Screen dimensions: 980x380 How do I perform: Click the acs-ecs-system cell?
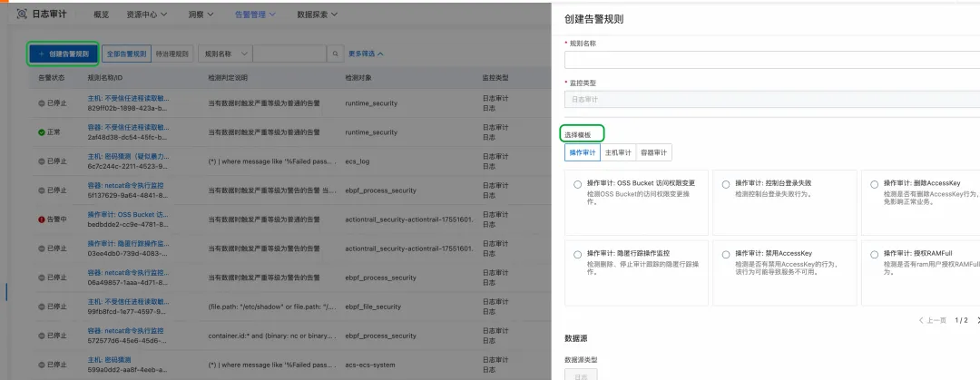tap(370, 365)
